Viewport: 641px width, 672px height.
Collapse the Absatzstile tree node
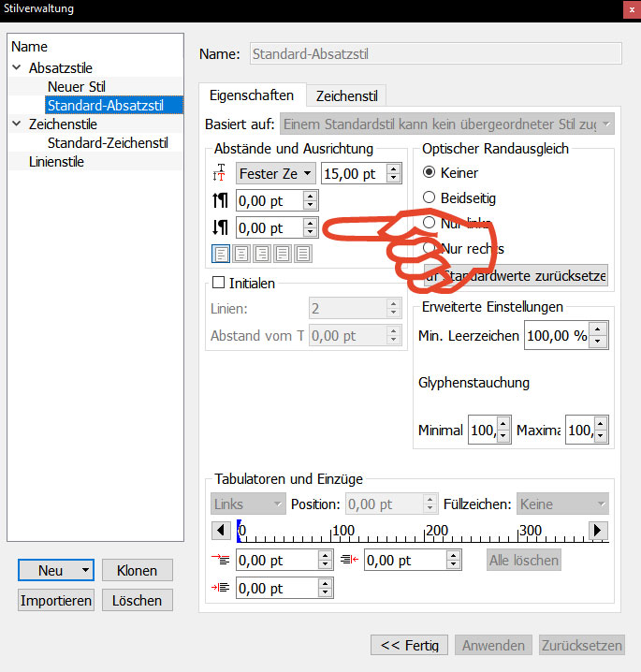point(17,68)
